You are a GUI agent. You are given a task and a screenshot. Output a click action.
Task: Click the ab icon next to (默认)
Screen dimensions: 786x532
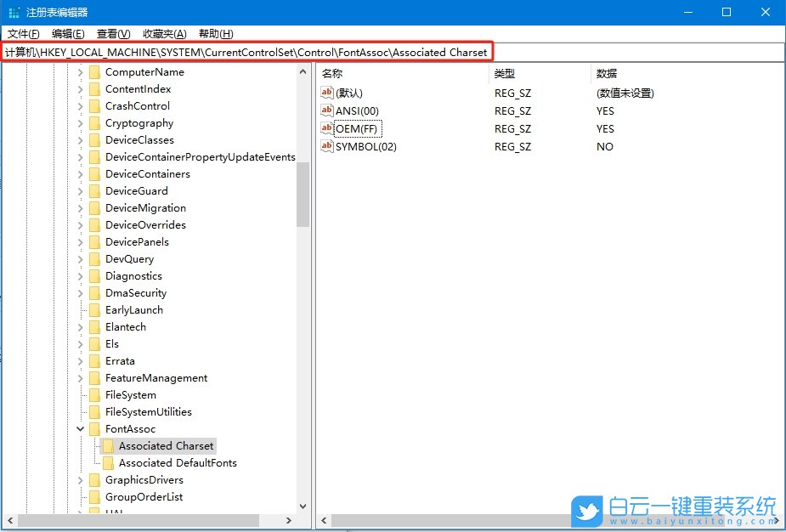pos(326,93)
